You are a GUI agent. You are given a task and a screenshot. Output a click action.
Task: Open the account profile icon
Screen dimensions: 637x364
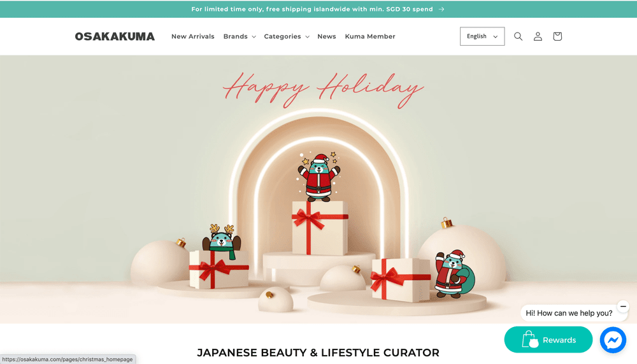538,36
